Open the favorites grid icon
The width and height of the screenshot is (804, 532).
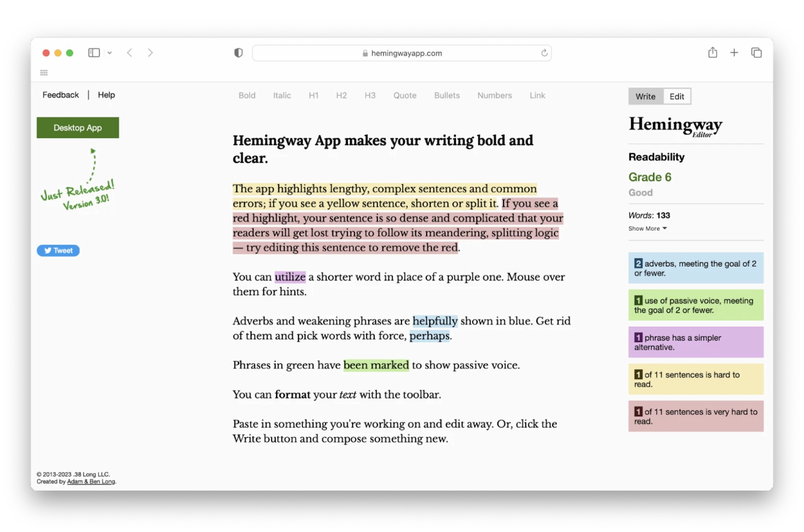tap(44, 73)
